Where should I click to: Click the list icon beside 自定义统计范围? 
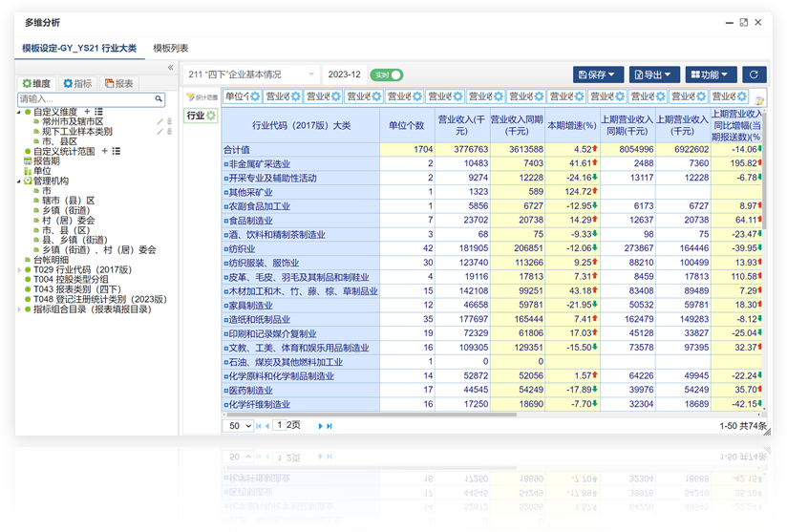(x=116, y=151)
